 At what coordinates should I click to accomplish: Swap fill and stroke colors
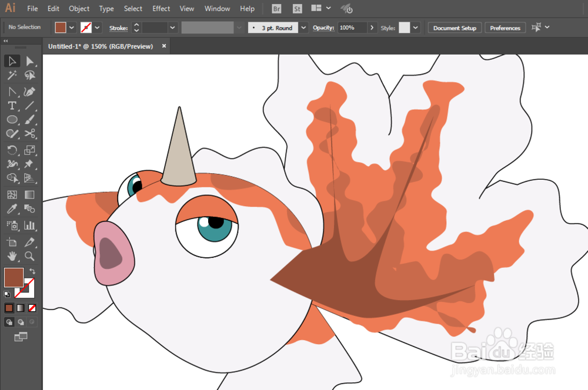[x=32, y=271]
